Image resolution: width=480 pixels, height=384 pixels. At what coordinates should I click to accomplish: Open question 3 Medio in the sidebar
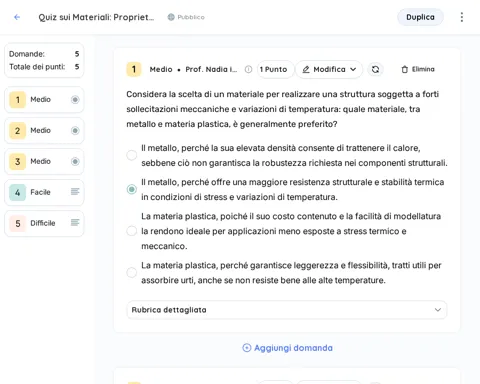(44, 162)
